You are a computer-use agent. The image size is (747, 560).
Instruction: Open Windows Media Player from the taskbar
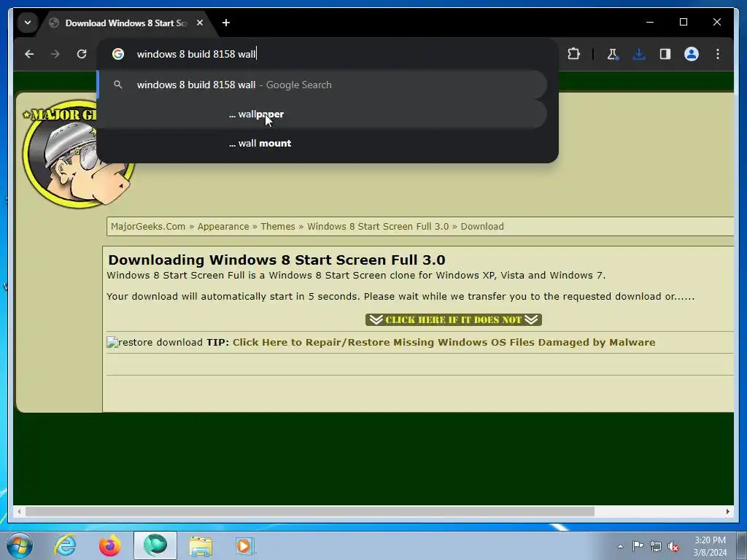coord(245,545)
